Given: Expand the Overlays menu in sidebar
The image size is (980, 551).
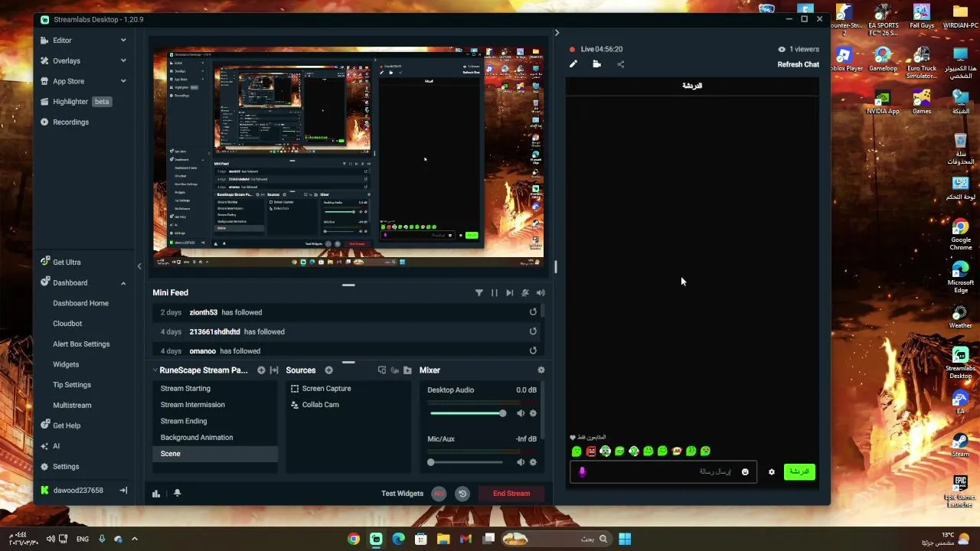Looking at the screenshot, I should (x=123, y=60).
